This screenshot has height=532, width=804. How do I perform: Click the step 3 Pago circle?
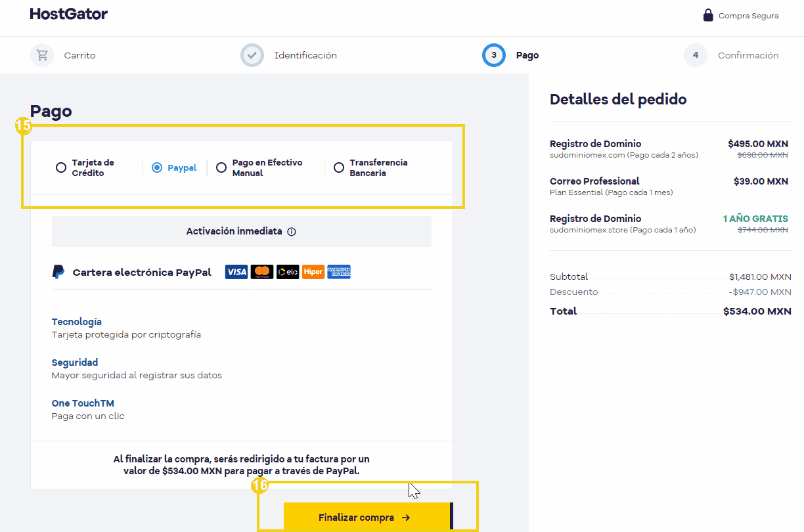click(x=494, y=55)
